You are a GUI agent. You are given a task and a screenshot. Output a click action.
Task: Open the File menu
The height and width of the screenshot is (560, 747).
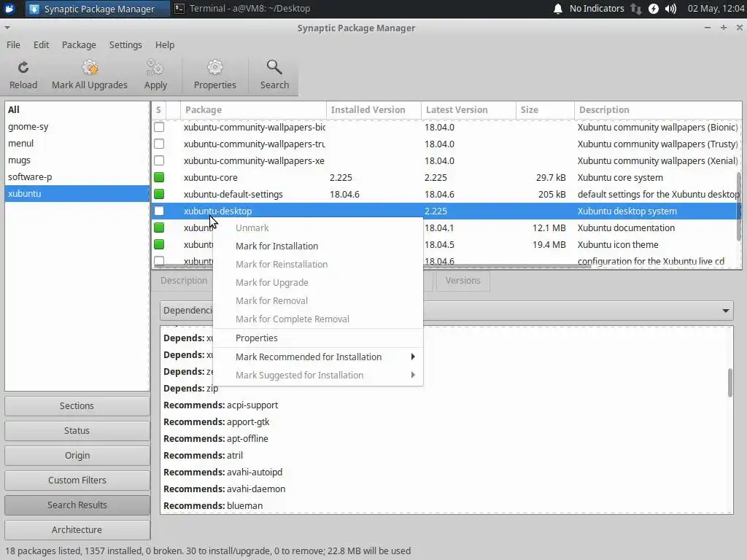[13, 44]
